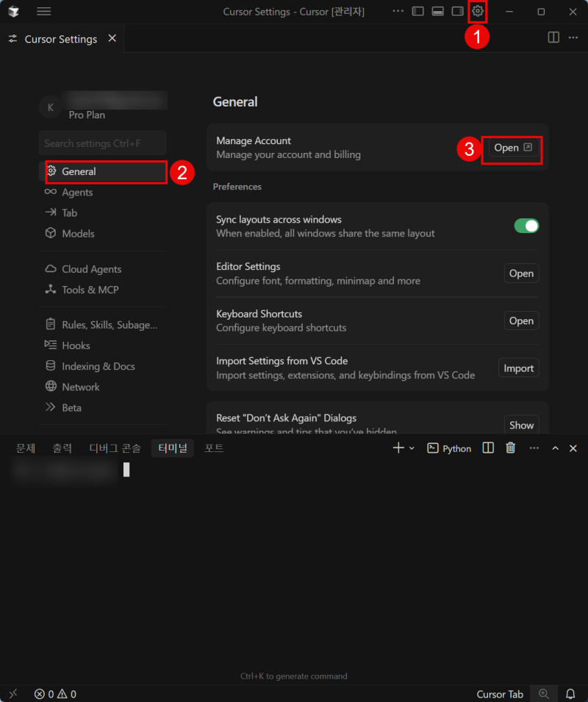Show errors and warnings count
This screenshot has height=702, width=588.
click(x=55, y=694)
